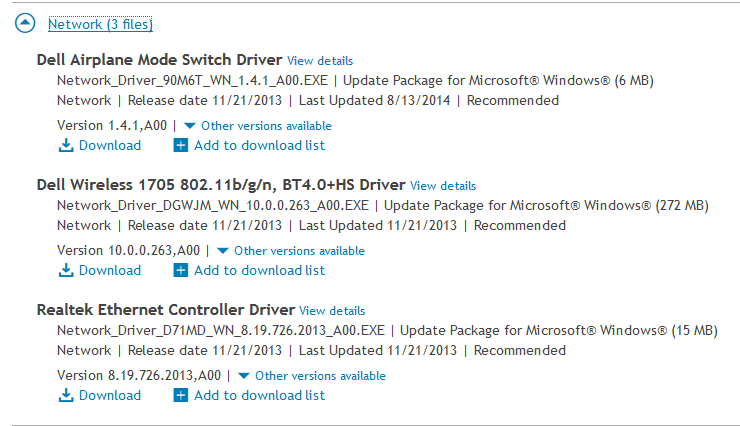Select the (272 MB) file size text
This screenshot has height=426, width=740.
click(682, 206)
